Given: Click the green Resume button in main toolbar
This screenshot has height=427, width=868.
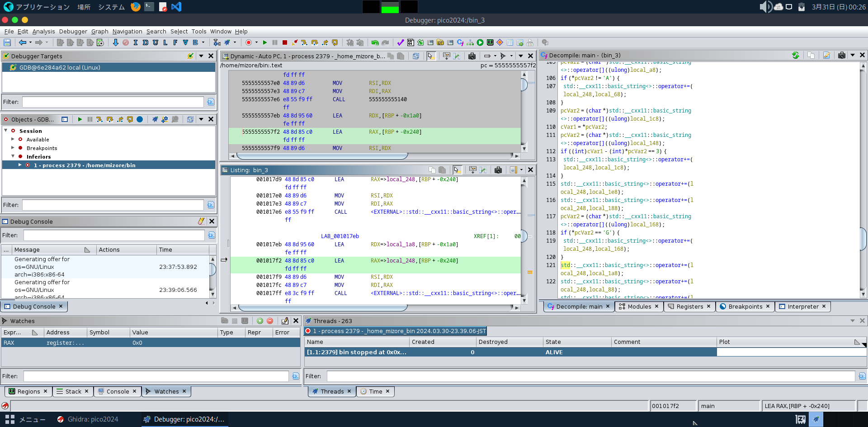Looking at the screenshot, I should [265, 42].
